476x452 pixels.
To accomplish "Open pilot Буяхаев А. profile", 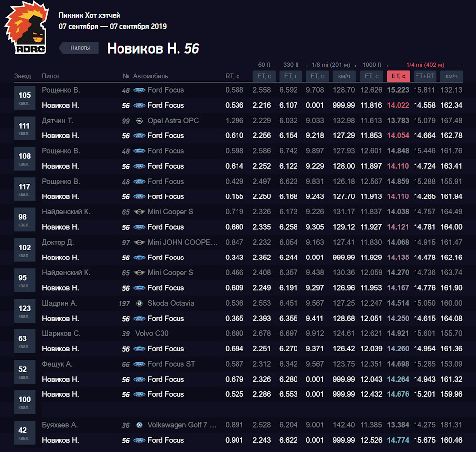I will click(x=60, y=425).
